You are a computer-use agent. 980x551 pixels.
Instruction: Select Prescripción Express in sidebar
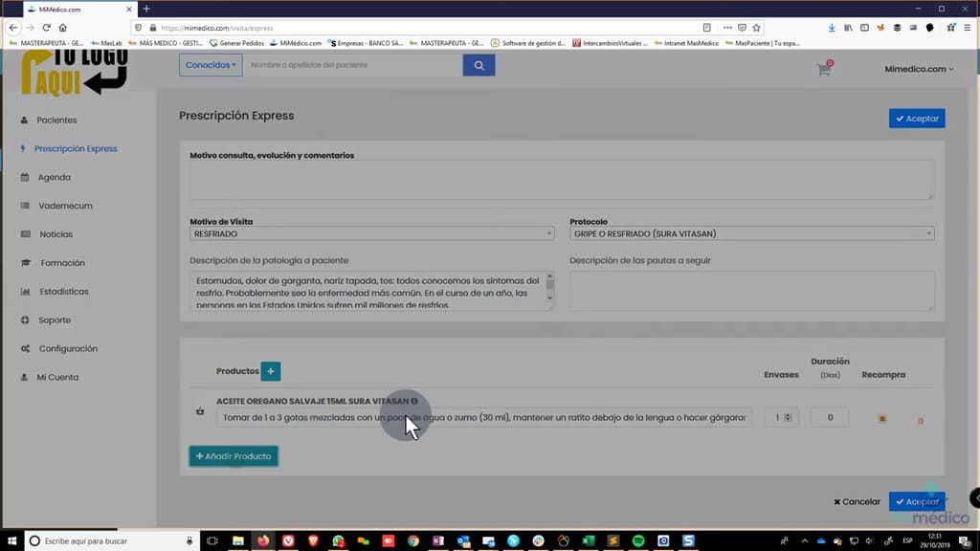76,148
